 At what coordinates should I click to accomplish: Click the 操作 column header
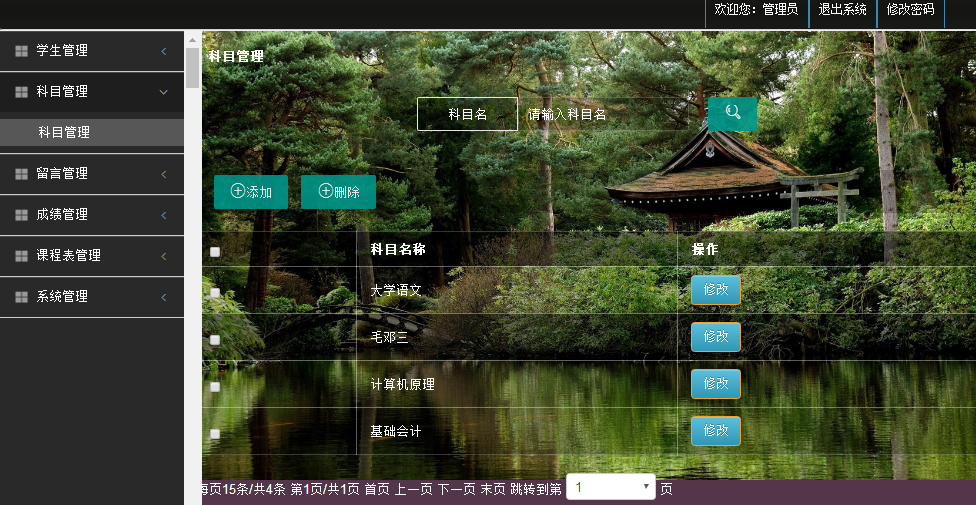click(705, 250)
